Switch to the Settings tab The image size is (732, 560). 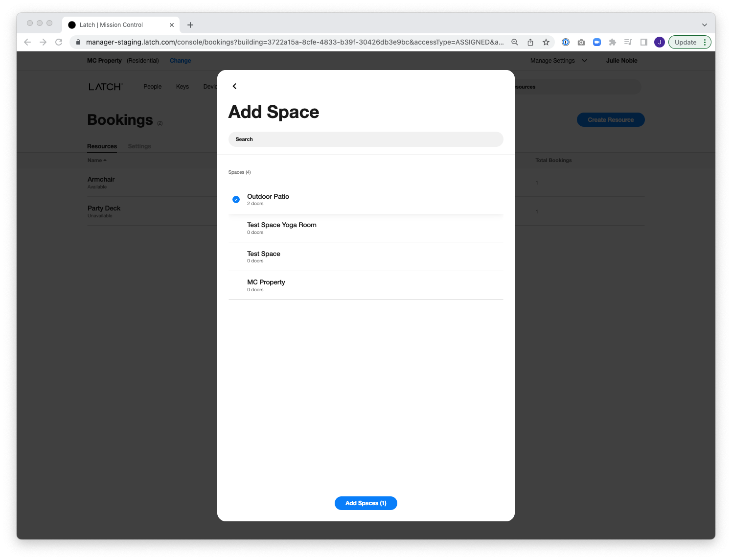pos(139,146)
